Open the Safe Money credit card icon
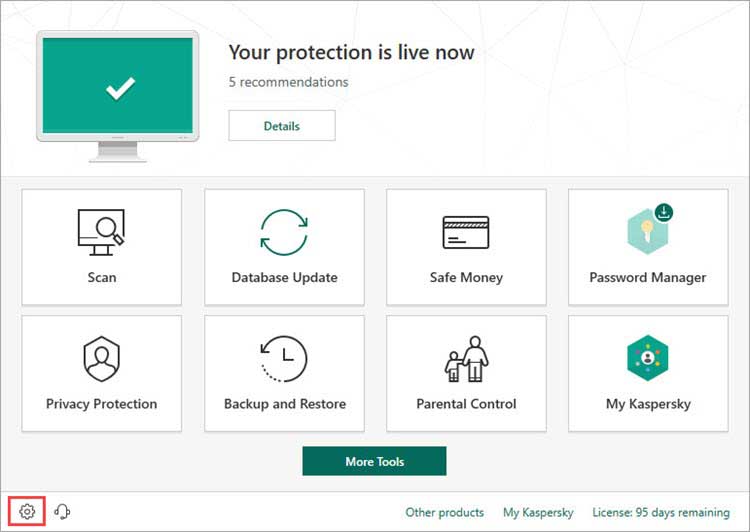This screenshot has width=750, height=532. point(466,232)
